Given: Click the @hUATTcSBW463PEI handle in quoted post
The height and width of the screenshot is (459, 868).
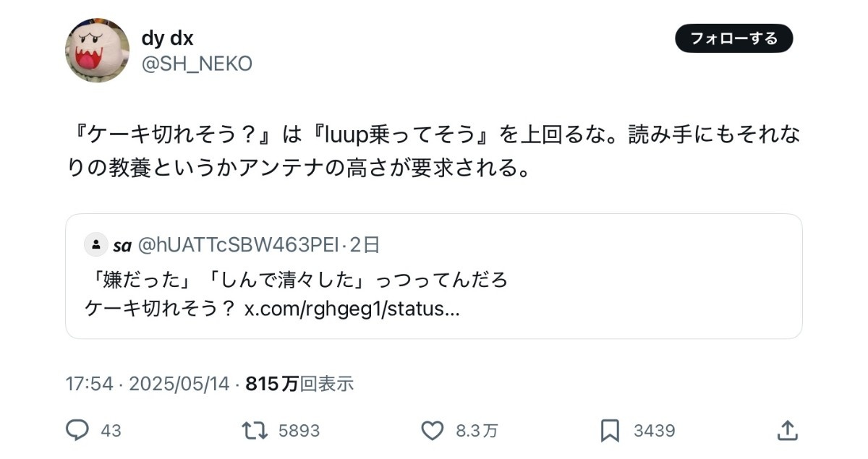Looking at the screenshot, I should tap(238, 245).
